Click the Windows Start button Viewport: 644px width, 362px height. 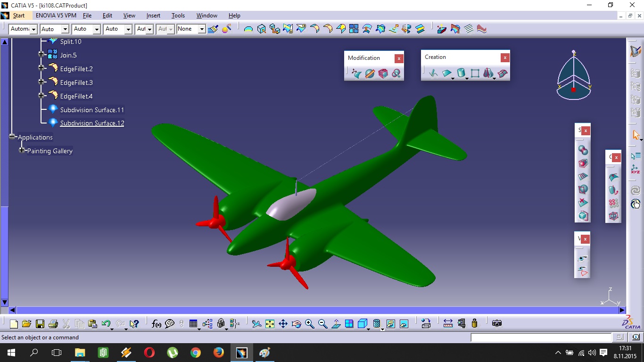point(11,353)
